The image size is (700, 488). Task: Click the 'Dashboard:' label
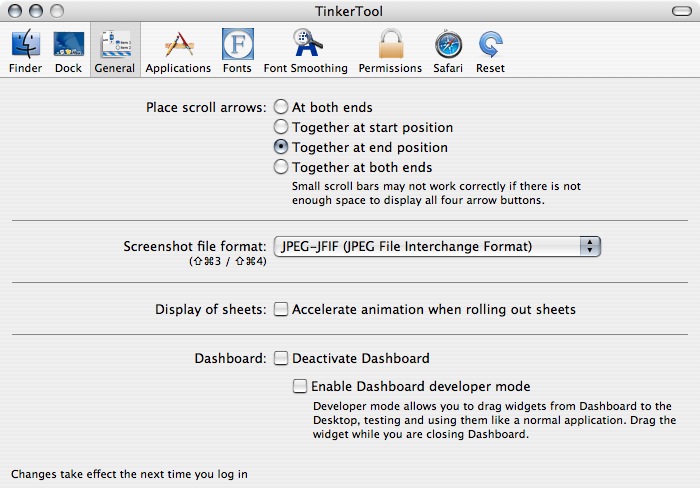click(230, 359)
